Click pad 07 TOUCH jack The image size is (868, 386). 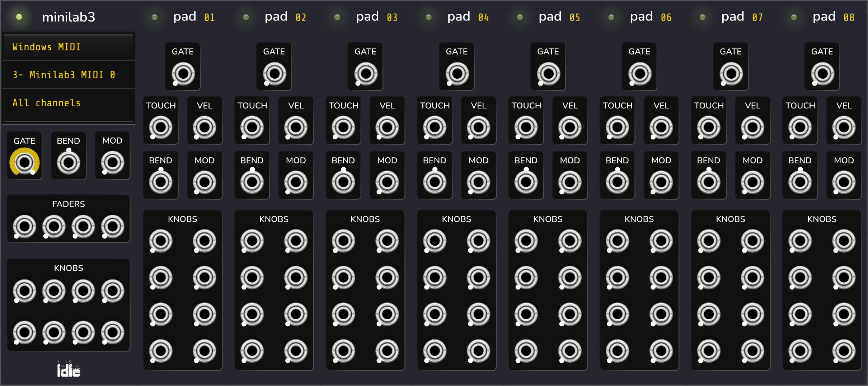pos(709,127)
